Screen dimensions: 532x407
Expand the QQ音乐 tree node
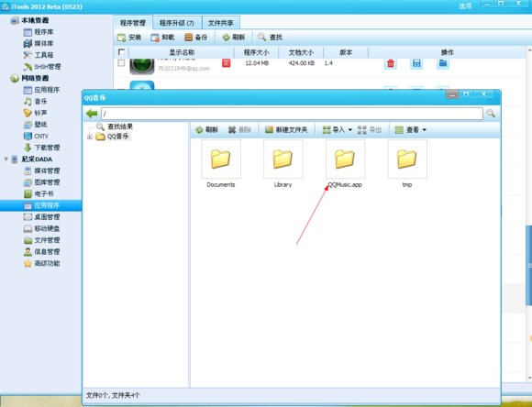(x=90, y=137)
